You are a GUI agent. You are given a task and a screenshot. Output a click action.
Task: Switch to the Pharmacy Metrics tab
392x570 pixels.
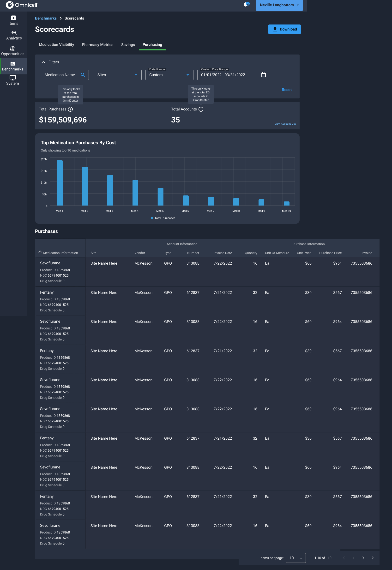tap(97, 45)
